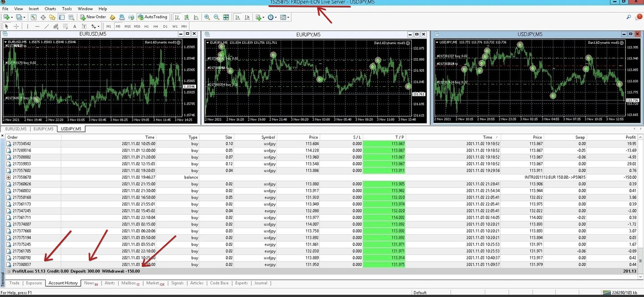Open the Indicators list dropdown

[260, 17]
